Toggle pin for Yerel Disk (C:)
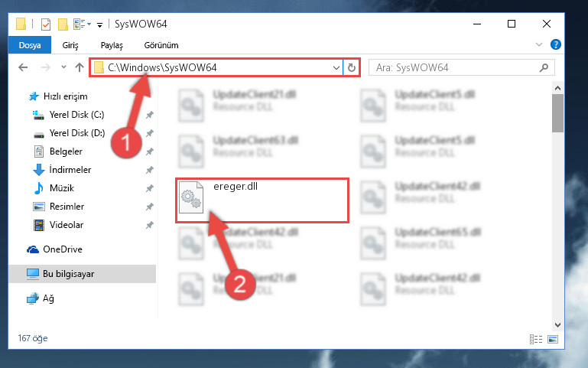Screen dimensions: 588x368 [x=149, y=115]
